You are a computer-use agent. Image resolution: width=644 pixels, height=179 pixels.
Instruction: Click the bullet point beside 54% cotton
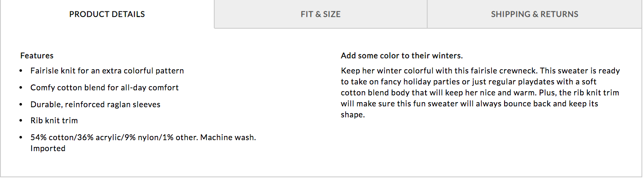point(21,138)
